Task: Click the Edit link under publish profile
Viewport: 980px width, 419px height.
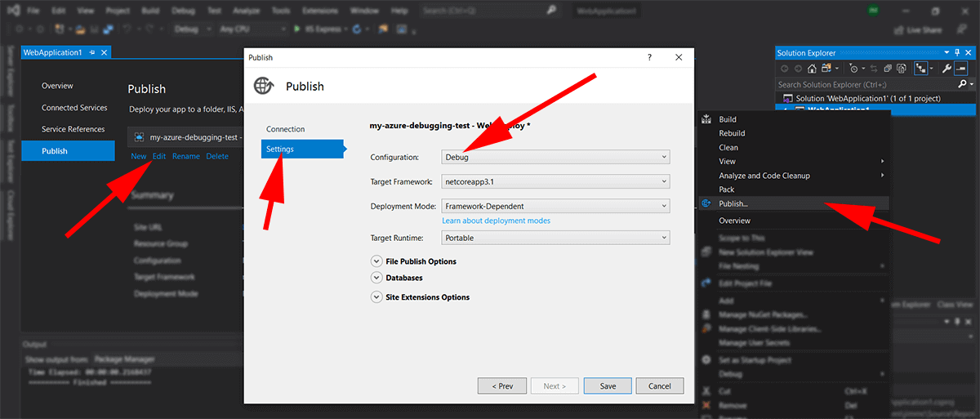Action: (159, 156)
